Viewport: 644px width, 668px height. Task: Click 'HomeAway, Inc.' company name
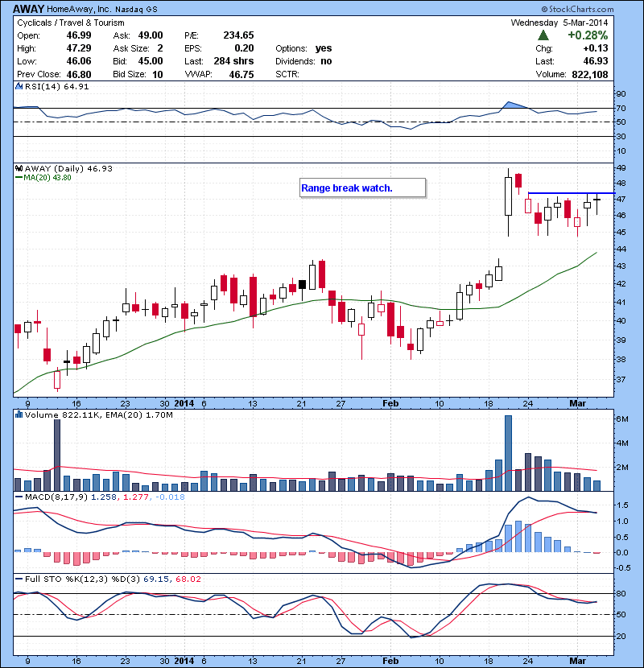pos(79,9)
